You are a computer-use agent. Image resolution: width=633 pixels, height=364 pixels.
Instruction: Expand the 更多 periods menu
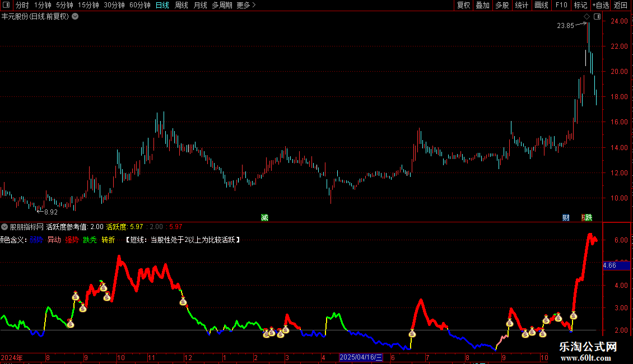[246, 5]
